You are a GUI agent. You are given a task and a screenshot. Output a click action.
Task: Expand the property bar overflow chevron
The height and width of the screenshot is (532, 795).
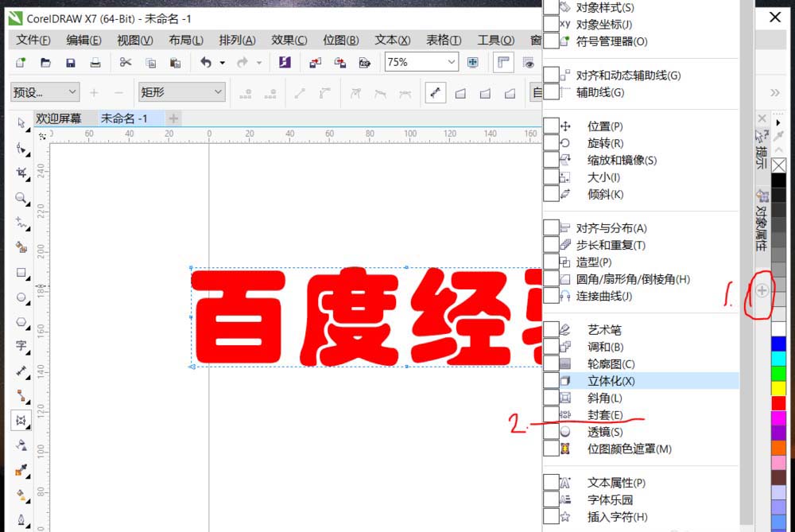tap(774, 92)
